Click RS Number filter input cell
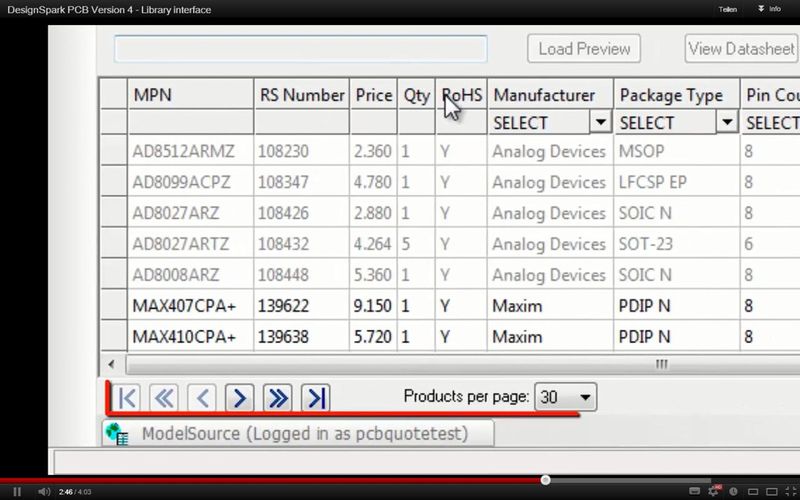Image resolution: width=800 pixels, height=500 pixels. pos(302,122)
